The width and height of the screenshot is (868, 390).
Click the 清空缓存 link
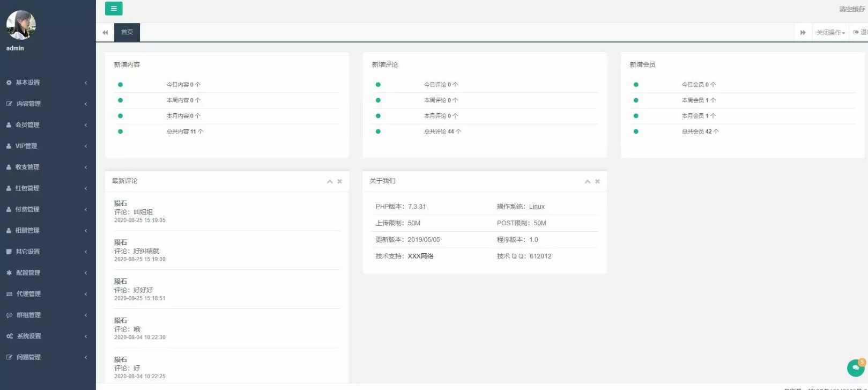pos(851,9)
